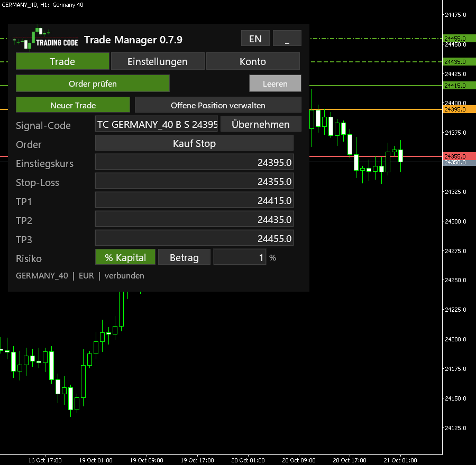Viewport: 476px width, 465px height.
Task: Select Betrag risk mode
Action: [184, 257]
